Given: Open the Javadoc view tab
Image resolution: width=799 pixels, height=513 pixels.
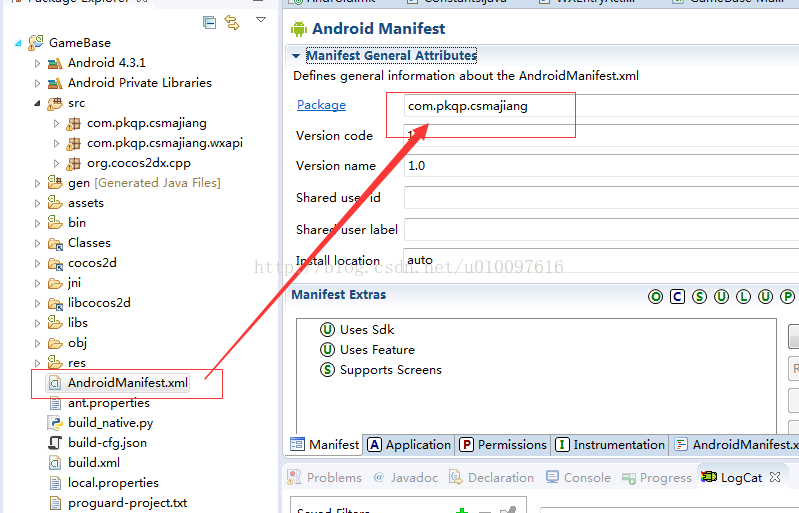Looking at the screenshot, I should click(x=406, y=478).
